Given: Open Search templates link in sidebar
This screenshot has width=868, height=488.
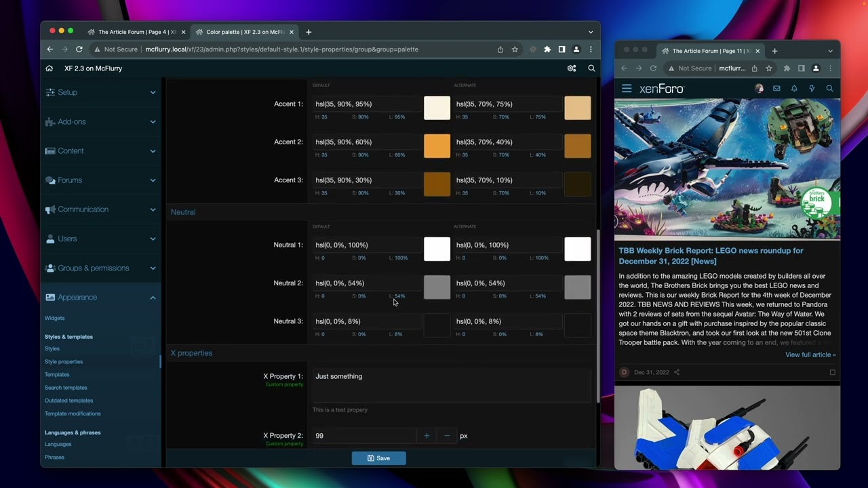Looking at the screenshot, I should (66, 388).
